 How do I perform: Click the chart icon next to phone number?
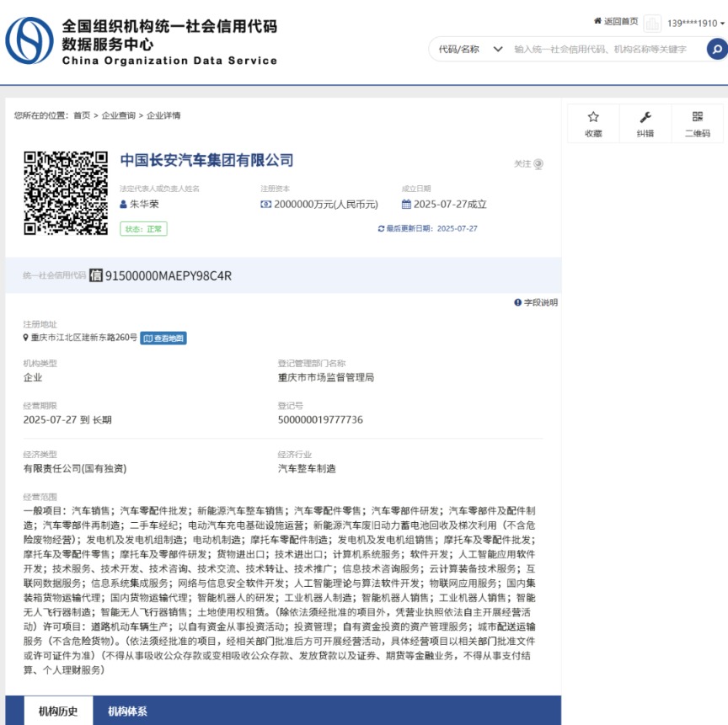652,24
